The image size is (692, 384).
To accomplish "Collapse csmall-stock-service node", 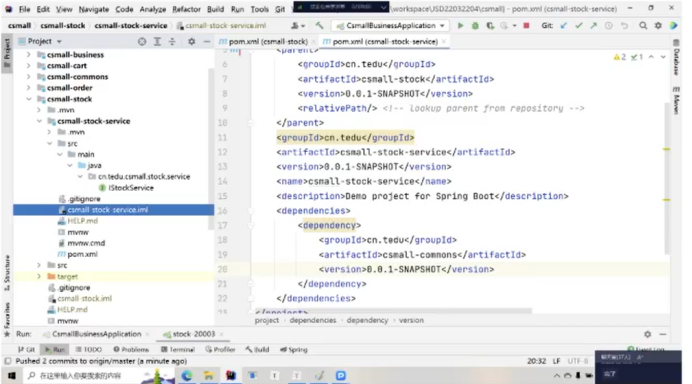I will 39,121.
